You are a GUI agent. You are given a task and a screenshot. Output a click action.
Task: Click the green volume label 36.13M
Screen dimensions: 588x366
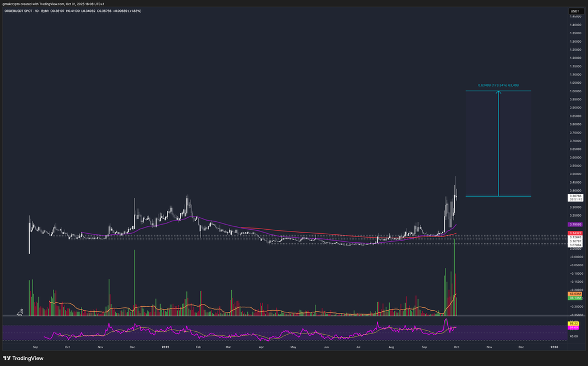click(574, 298)
